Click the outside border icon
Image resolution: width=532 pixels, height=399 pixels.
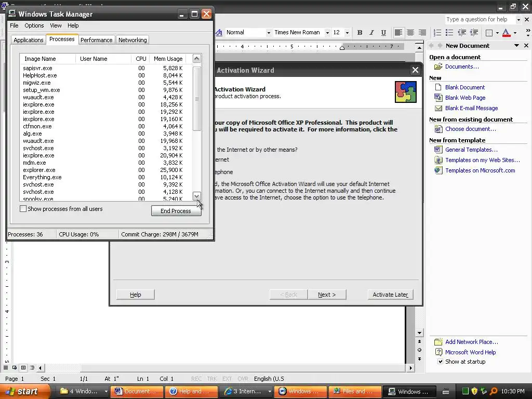click(x=489, y=33)
